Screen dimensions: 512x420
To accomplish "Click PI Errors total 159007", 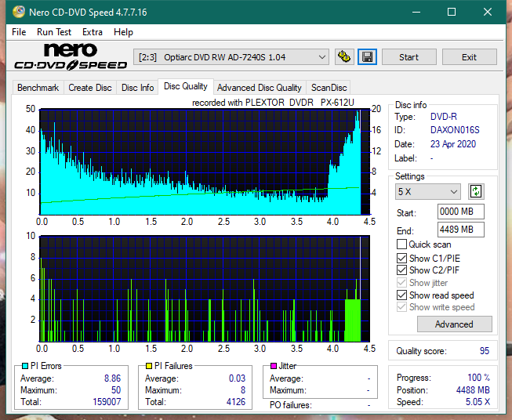I will (107, 402).
